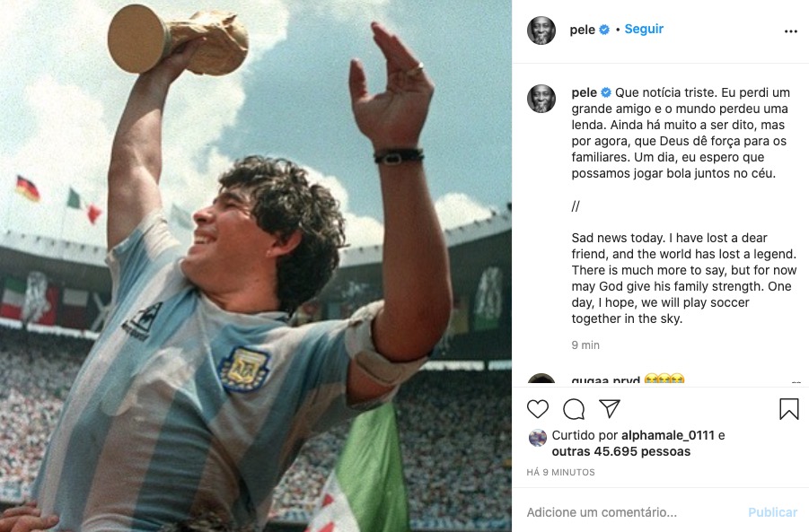This screenshot has width=809, height=532.
Task: Like the post with the heart icon
Action: pos(538,408)
